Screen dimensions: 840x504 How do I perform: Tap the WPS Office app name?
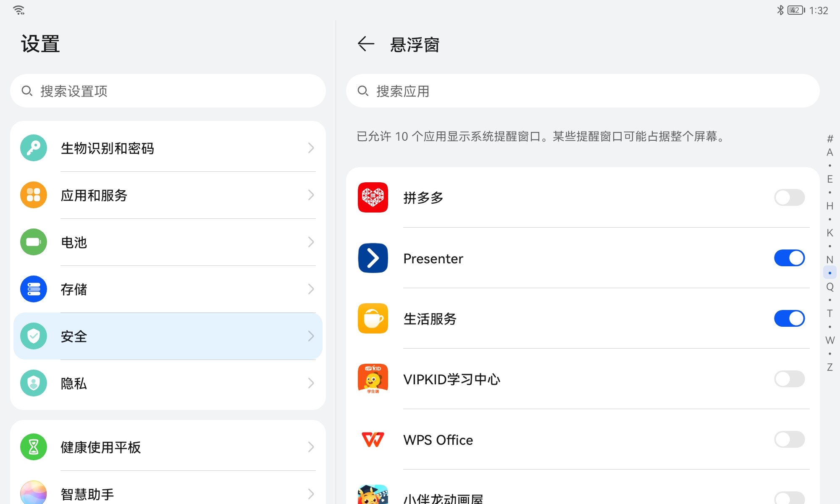[438, 440]
